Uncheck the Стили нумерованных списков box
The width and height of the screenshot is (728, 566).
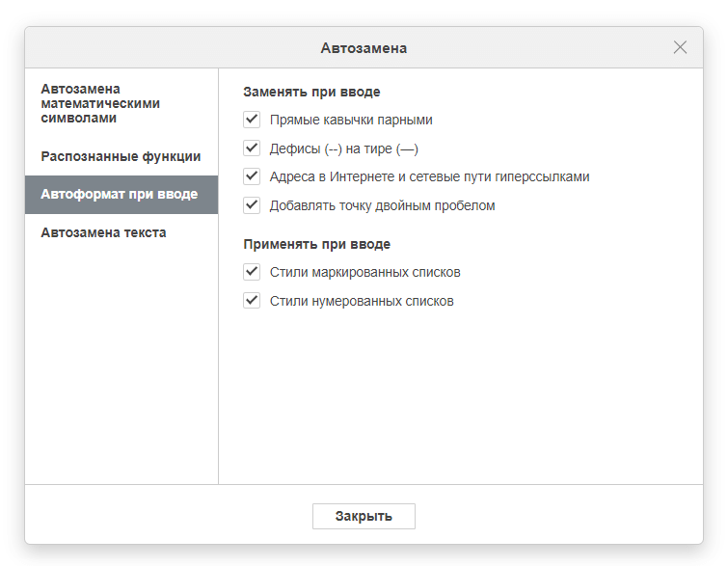pyautogui.click(x=253, y=301)
